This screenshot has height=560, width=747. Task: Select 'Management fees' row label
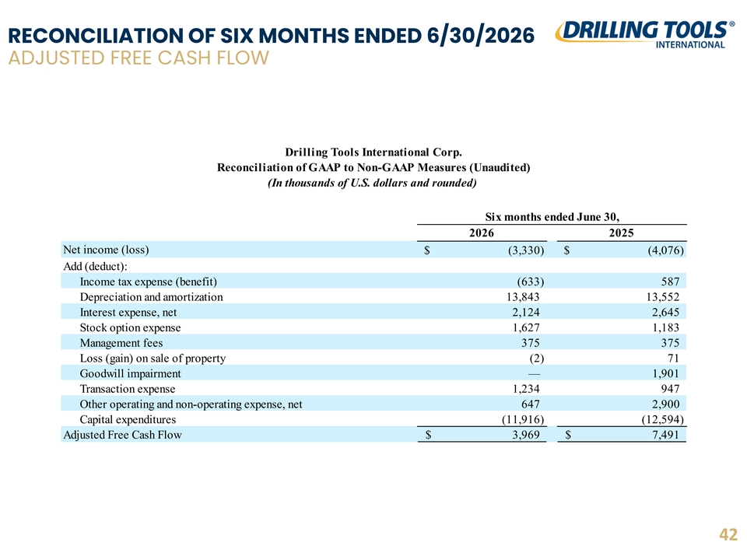point(121,343)
